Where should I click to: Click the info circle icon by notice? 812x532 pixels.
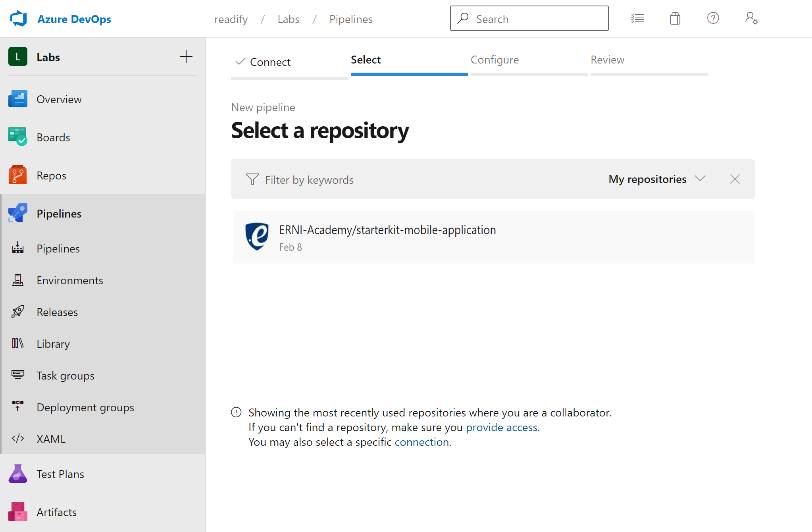click(x=236, y=412)
